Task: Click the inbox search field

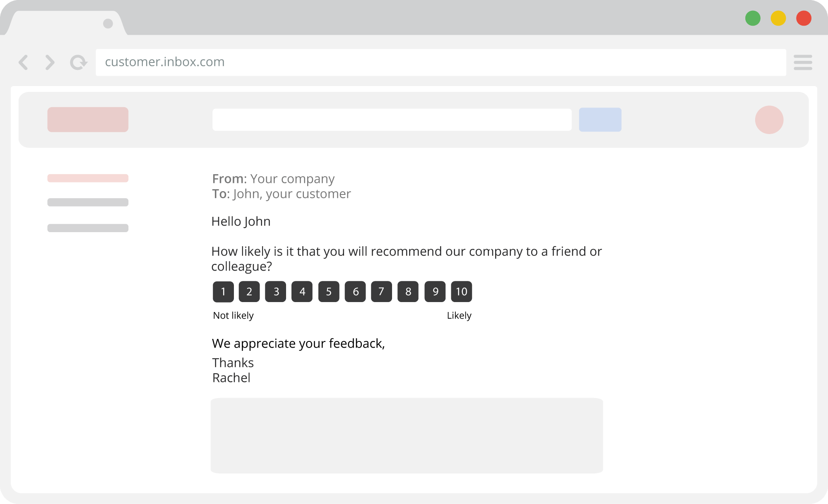Action: click(392, 120)
